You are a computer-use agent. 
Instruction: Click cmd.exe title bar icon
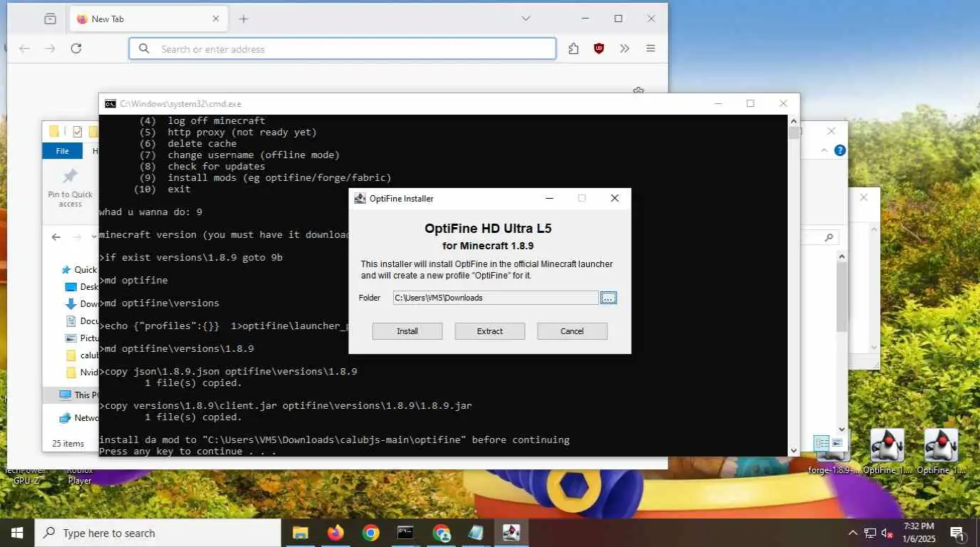(110, 104)
